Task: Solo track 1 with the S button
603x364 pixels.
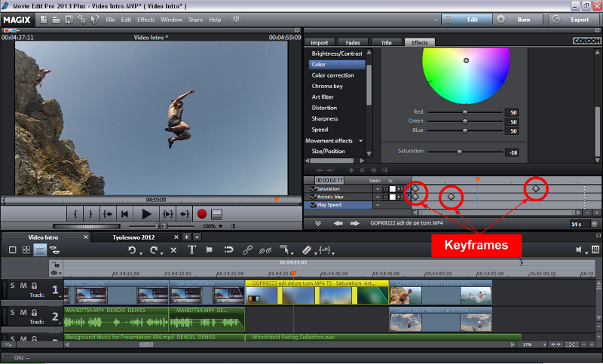Action: pos(12,285)
